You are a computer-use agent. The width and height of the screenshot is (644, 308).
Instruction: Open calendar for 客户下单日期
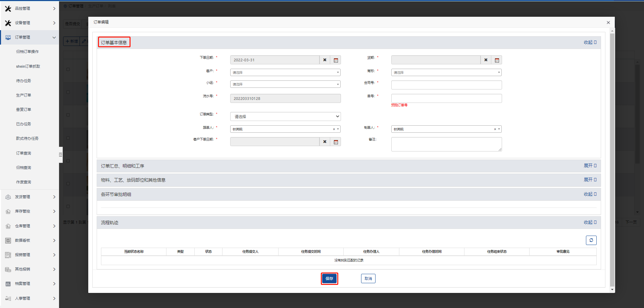point(336,142)
